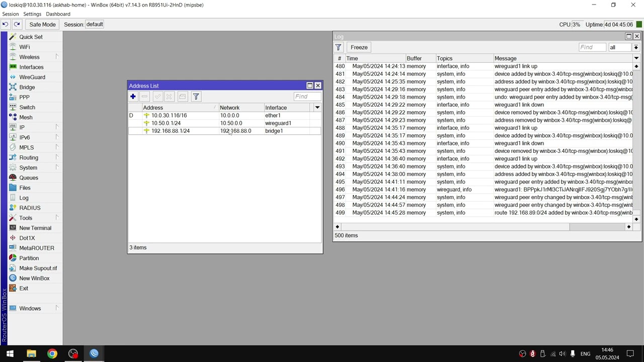Open the Mesh section
Image resolution: width=644 pixels, height=362 pixels.
(26, 117)
